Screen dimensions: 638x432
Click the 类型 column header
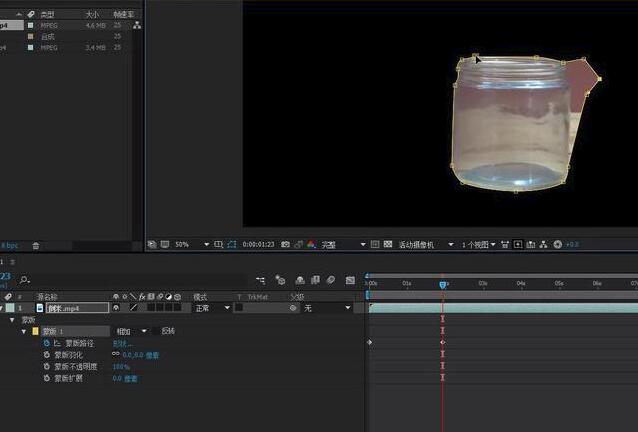(x=47, y=14)
